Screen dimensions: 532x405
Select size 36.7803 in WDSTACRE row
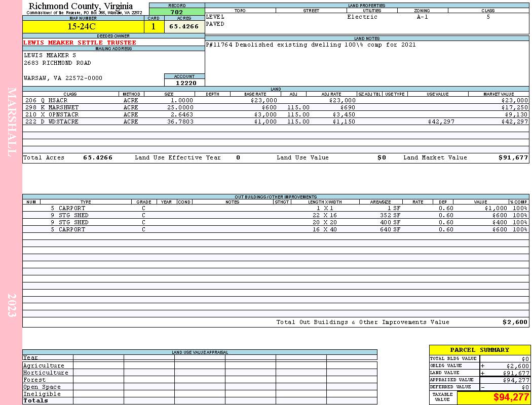[180, 121]
